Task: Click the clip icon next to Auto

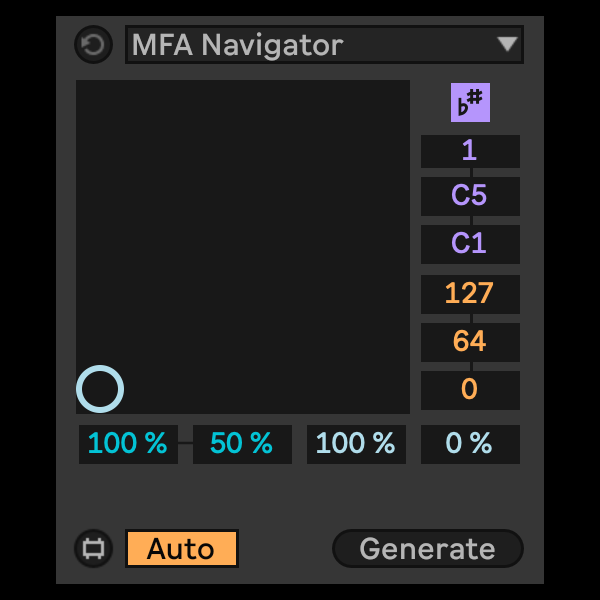Action: [94, 549]
